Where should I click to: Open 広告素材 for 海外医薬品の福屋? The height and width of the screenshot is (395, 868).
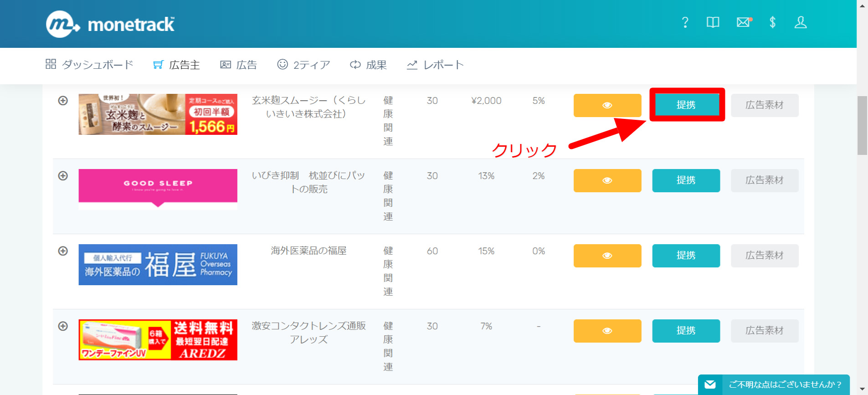click(x=765, y=256)
